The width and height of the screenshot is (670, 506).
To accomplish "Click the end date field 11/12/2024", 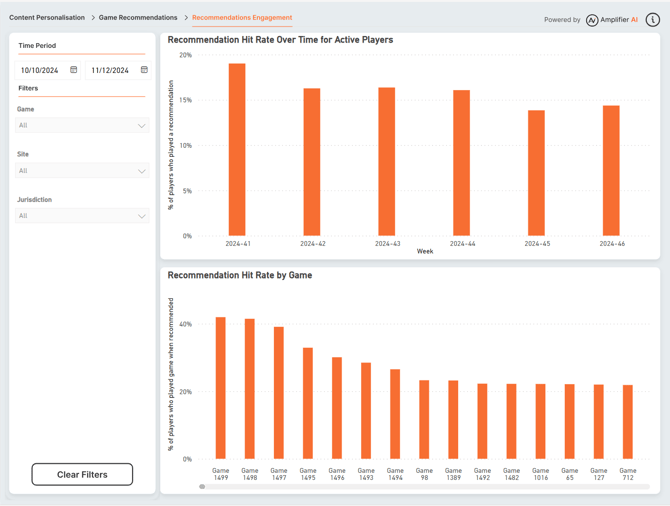I will pos(110,71).
